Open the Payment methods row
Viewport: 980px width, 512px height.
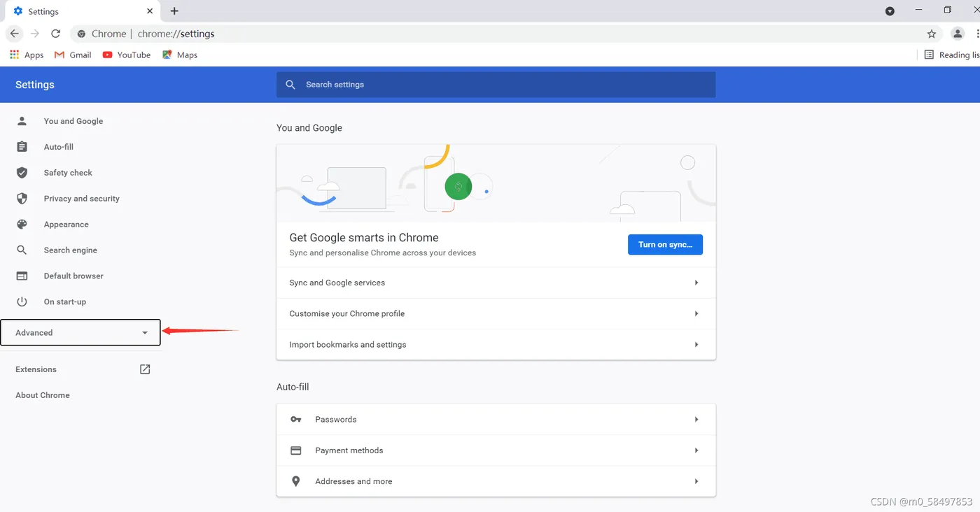(496, 450)
